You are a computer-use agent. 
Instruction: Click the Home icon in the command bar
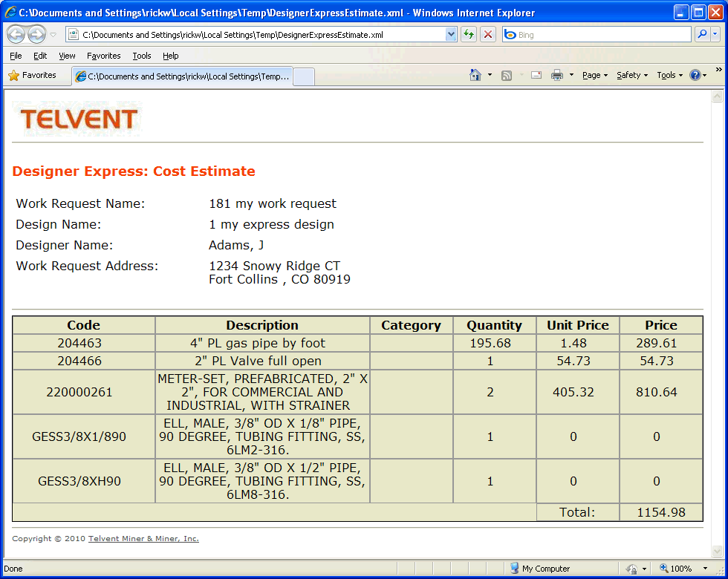click(475, 75)
